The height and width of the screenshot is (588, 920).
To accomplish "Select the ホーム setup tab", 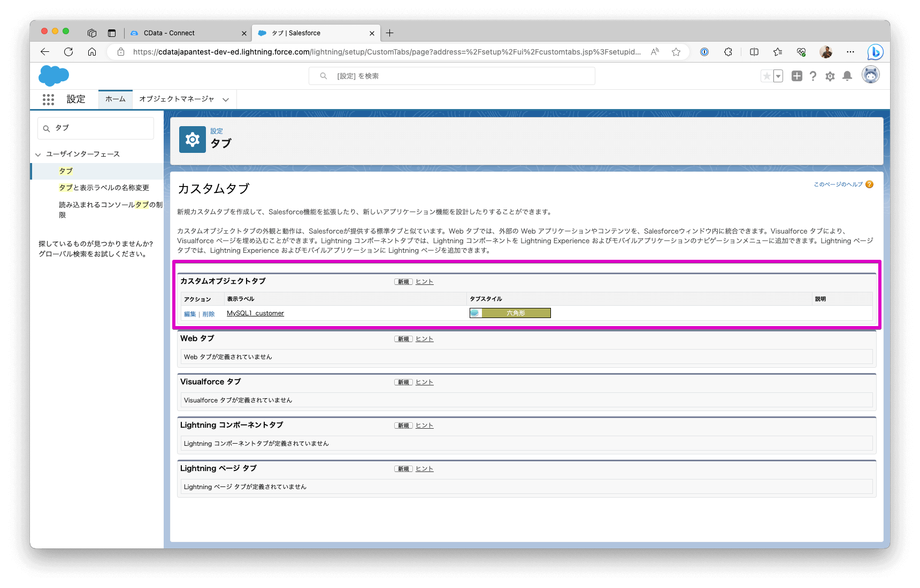I will [x=116, y=99].
